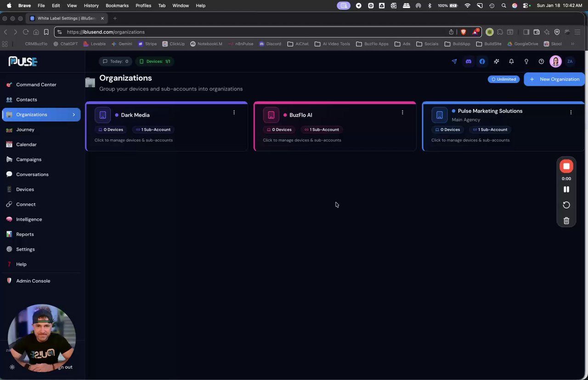588x380 pixels.
Task: Open Intelligence in the sidebar
Action: 41,219
